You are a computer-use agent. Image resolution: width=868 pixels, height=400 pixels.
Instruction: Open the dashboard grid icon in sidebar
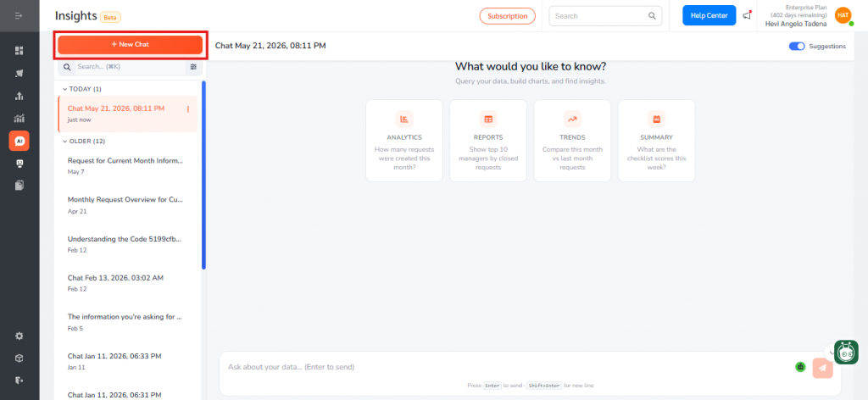[x=19, y=51]
